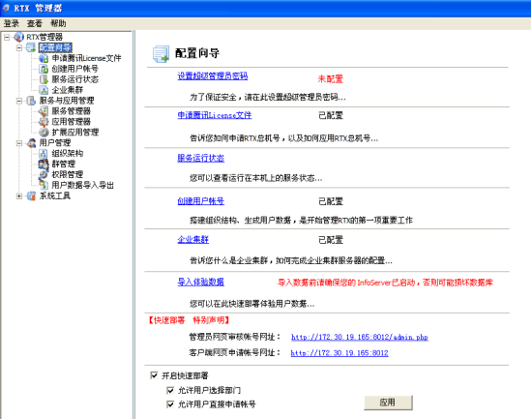532x419 pixels.
Task: Collapse the 服务与应用管理 tree node
Action: (19, 101)
